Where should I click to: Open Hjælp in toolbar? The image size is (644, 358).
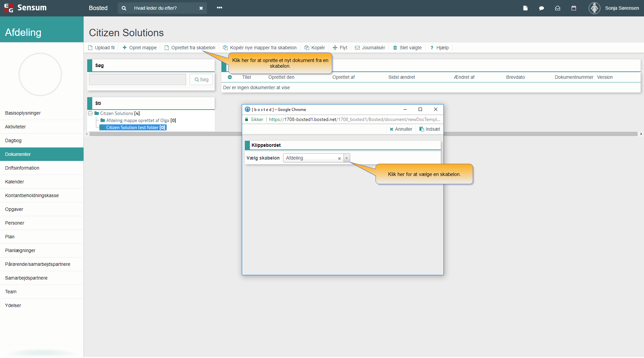(439, 48)
